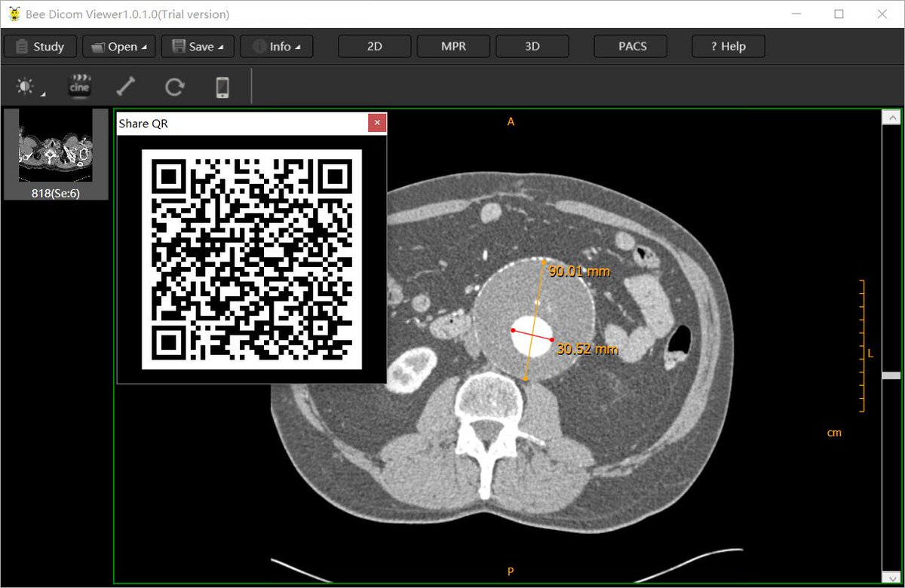Screen dimensions: 905x588
Task: Click the clipboard icon on Study button
Action: click(x=22, y=47)
